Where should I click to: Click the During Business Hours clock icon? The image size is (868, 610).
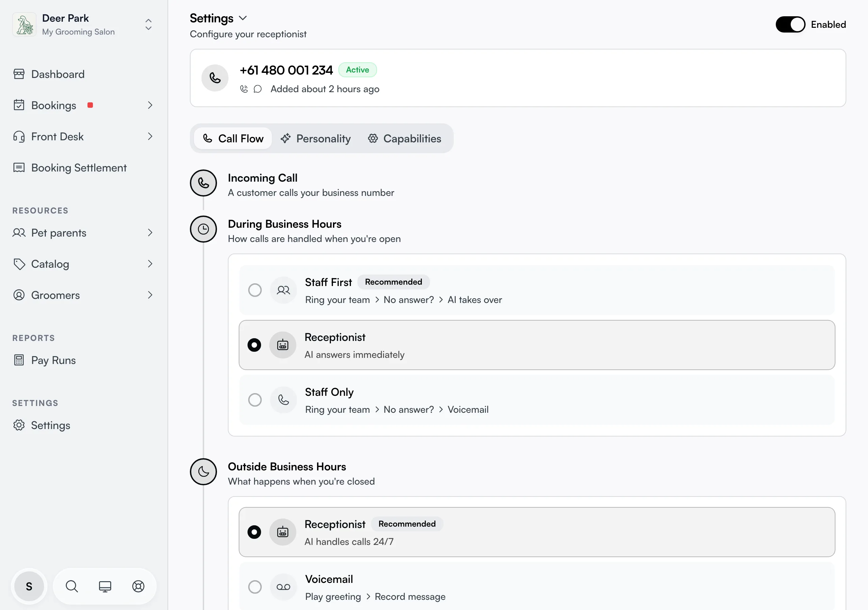[x=203, y=229]
